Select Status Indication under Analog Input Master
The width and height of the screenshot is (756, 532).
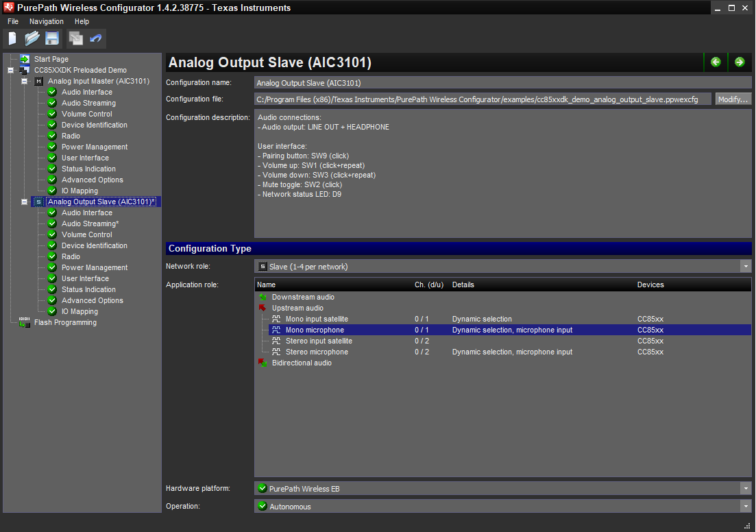(x=88, y=169)
